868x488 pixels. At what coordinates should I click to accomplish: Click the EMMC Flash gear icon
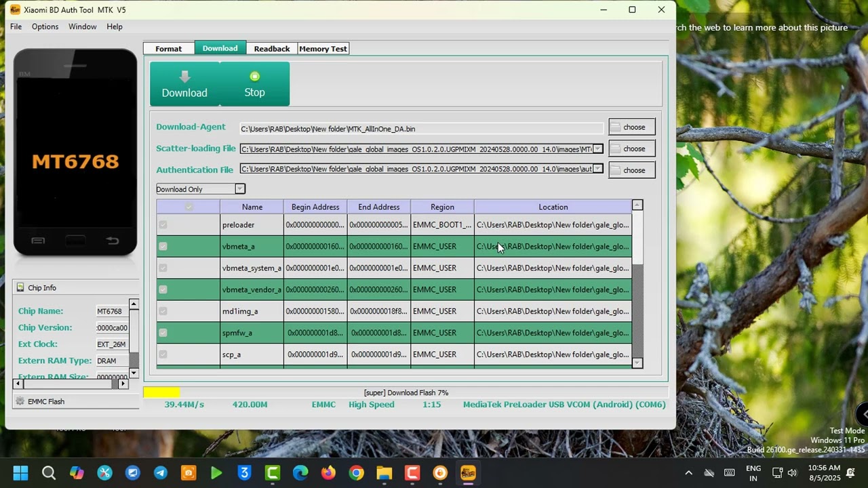pos(20,401)
